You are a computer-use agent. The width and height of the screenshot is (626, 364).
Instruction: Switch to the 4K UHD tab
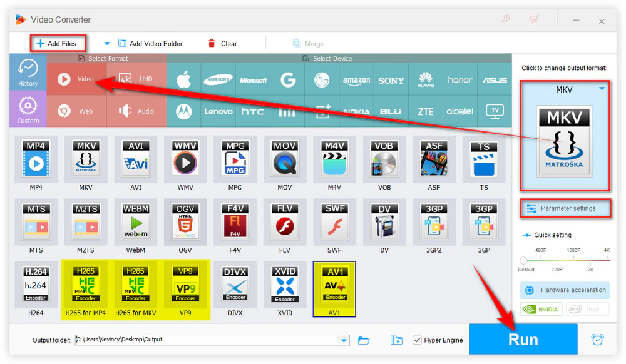point(136,79)
